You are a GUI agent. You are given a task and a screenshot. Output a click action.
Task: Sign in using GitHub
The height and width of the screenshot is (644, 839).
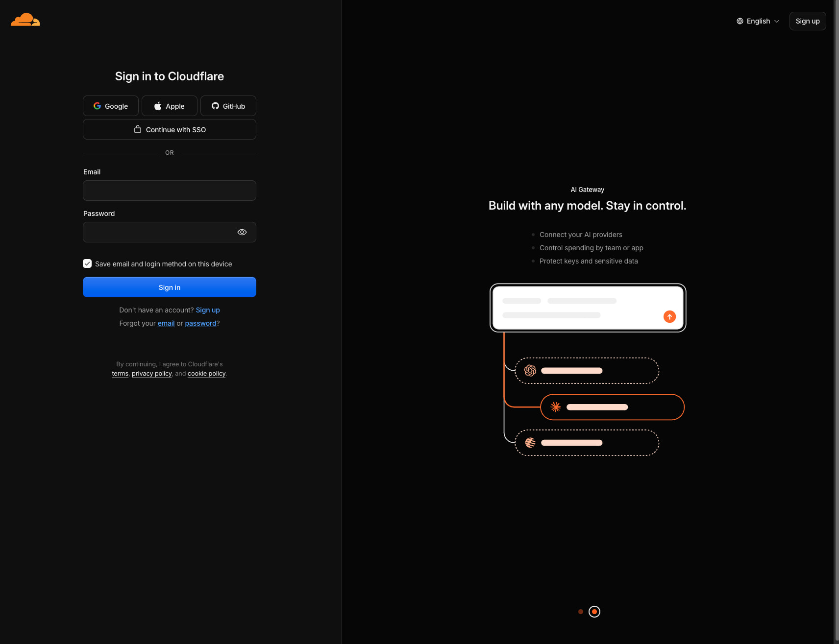click(x=228, y=106)
